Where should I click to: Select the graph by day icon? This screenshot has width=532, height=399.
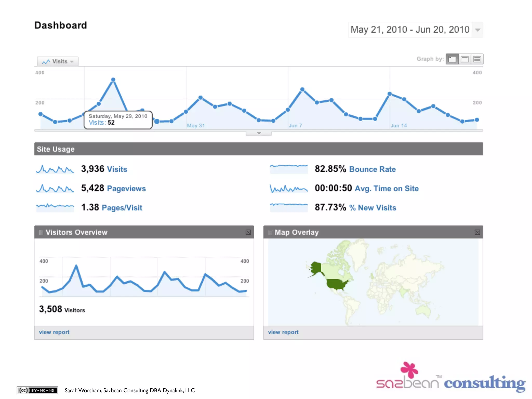pos(452,59)
